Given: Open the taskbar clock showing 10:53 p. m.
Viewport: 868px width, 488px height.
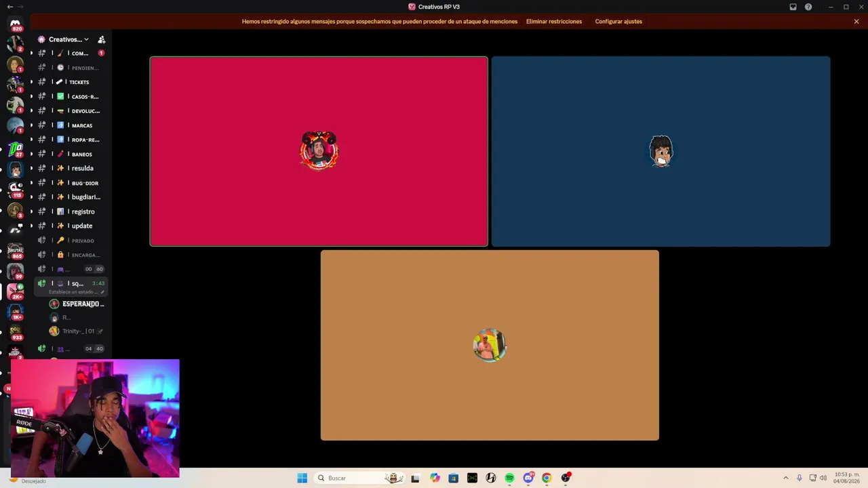Looking at the screenshot, I should pos(846,478).
